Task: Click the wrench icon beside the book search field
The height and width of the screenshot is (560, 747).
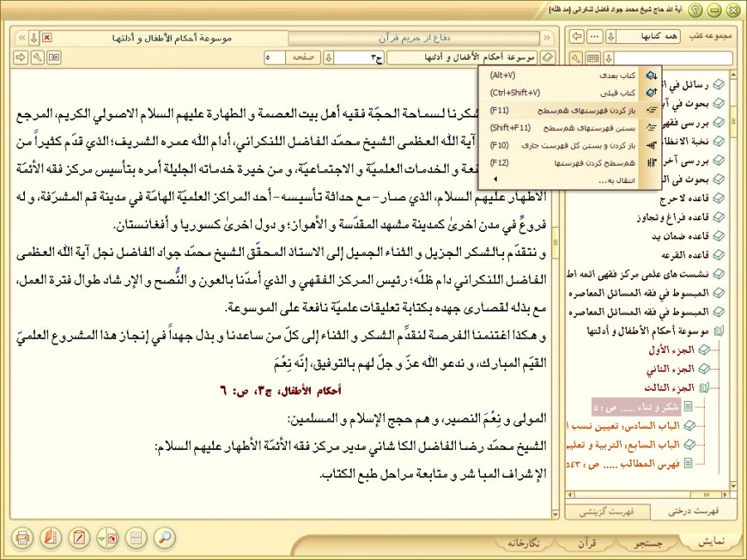Action: pyautogui.click(x=575, y=58)
